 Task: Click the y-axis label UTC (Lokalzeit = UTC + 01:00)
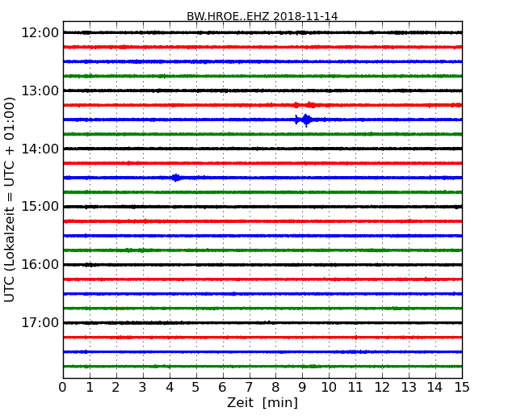[x=10, y=199]
